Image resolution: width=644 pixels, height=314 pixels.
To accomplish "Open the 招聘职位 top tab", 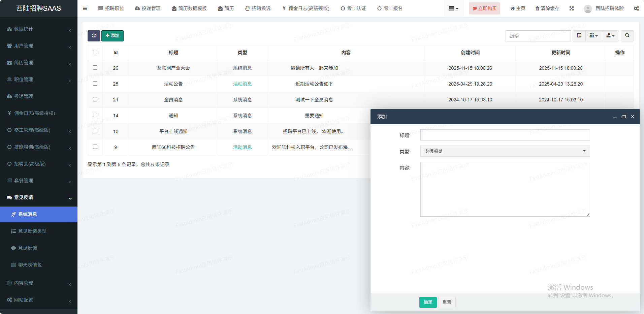I will (111, 8).
